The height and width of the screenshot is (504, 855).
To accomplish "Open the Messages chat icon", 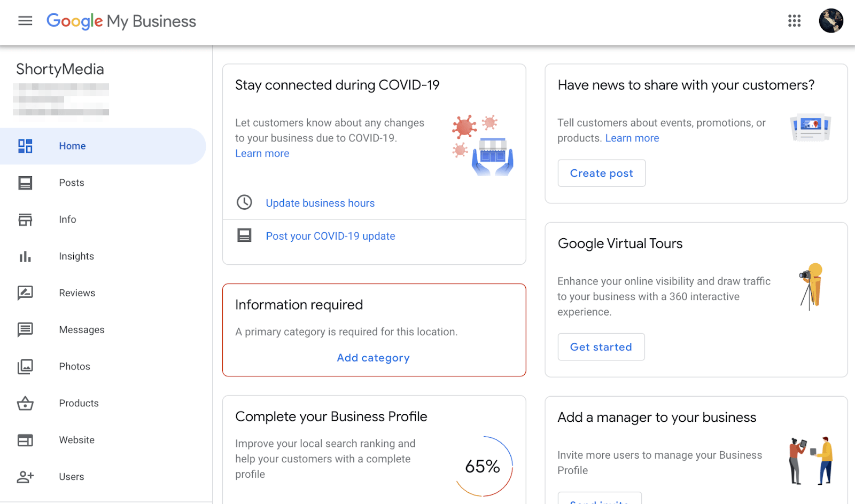I will (25, 329).
